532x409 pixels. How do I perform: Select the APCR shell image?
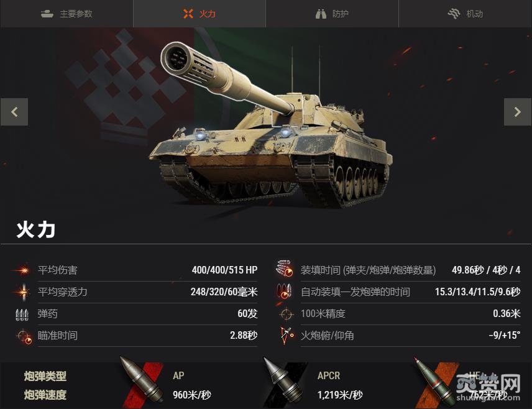pos(284,382)
